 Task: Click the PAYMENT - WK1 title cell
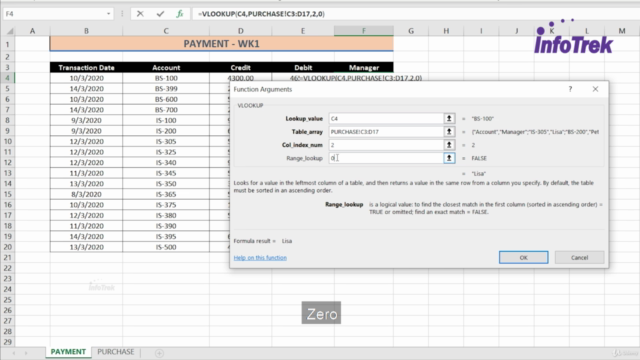pos(222,44)
